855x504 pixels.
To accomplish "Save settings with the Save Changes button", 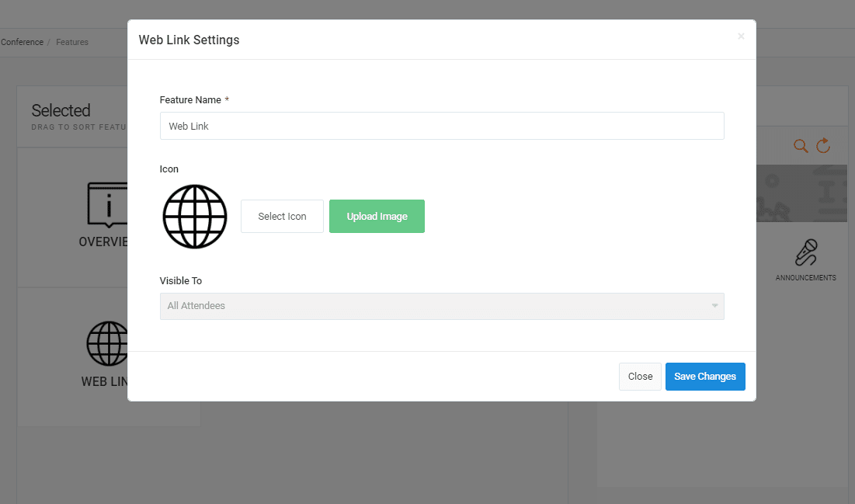I will 704,377.
